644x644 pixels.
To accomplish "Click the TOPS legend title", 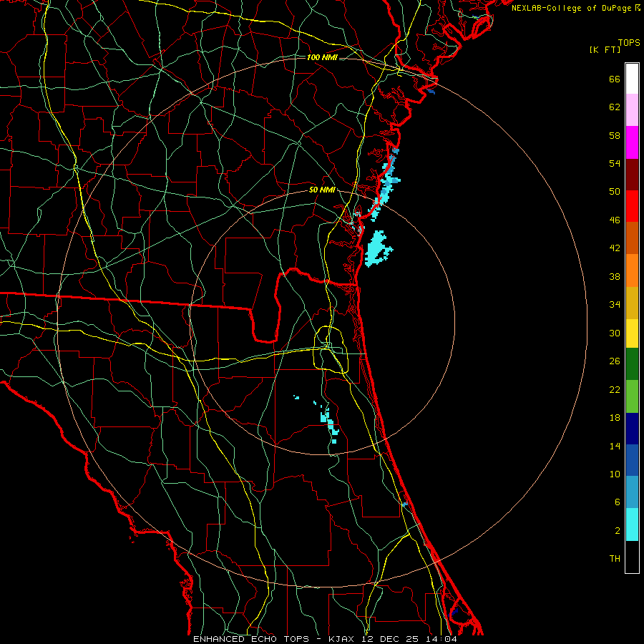I will pyautogui.click(x=629, y=42).
